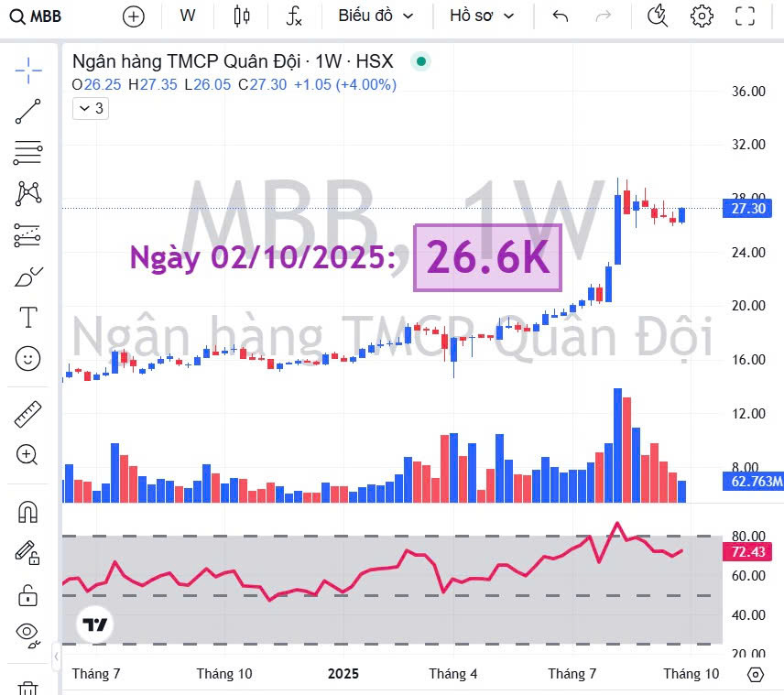The height and width of the screenshot is (695, 784).
Task: Click the Tháng 10 label at right end
Action: [691, 674]
